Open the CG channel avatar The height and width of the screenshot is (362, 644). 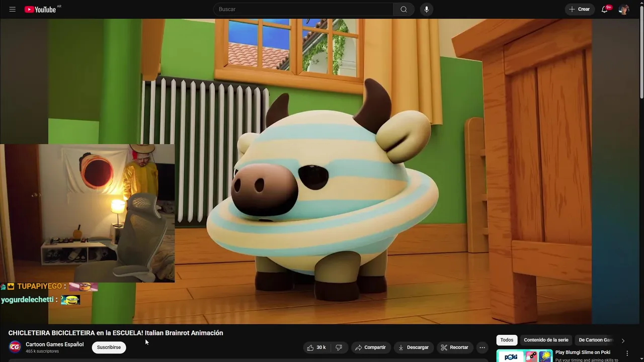[x=15, y=347]
